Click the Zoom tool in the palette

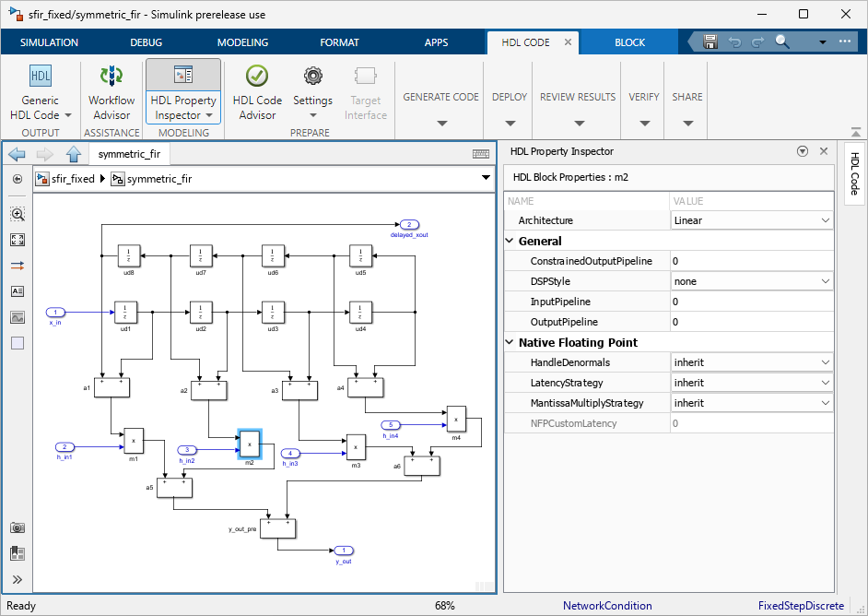tap(17, 213)
